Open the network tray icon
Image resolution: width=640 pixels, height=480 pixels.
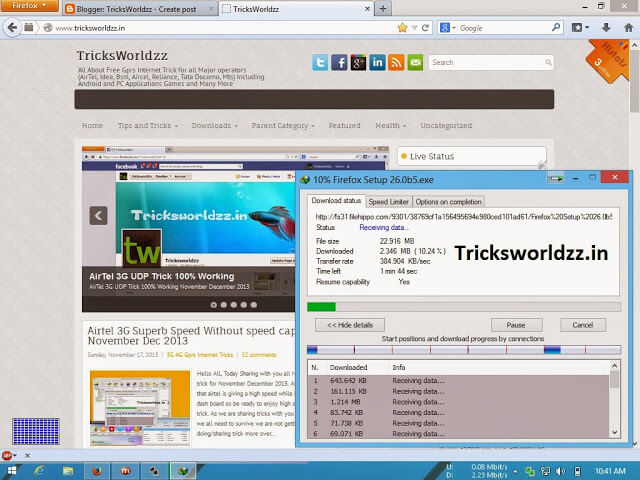click(545, 471)
